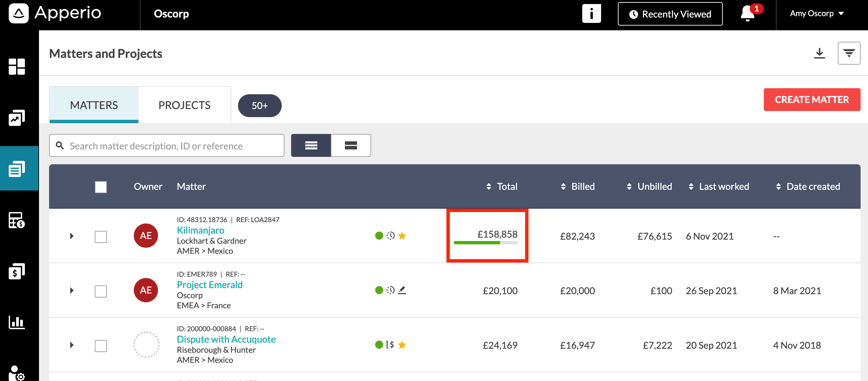The width and height of the screenshot is (868, 381).
Task: Click the Project Emerald edit pencil icon
Action: coord(402,290)
